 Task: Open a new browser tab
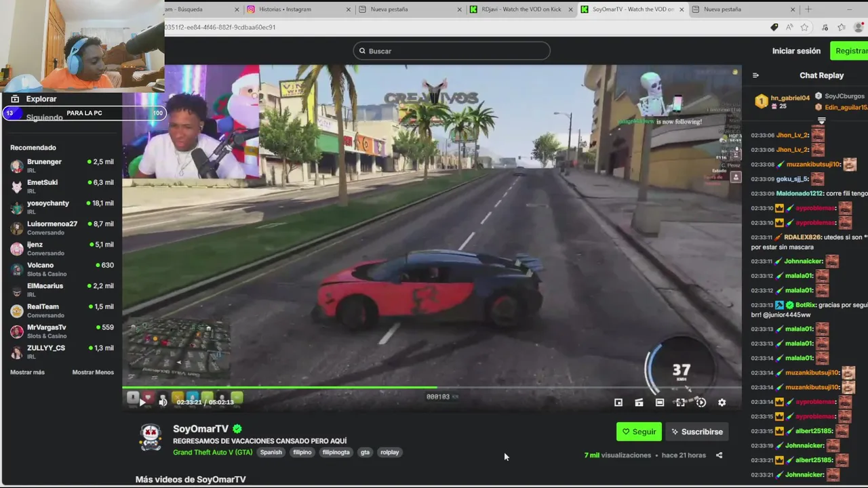tap(808, 9)
